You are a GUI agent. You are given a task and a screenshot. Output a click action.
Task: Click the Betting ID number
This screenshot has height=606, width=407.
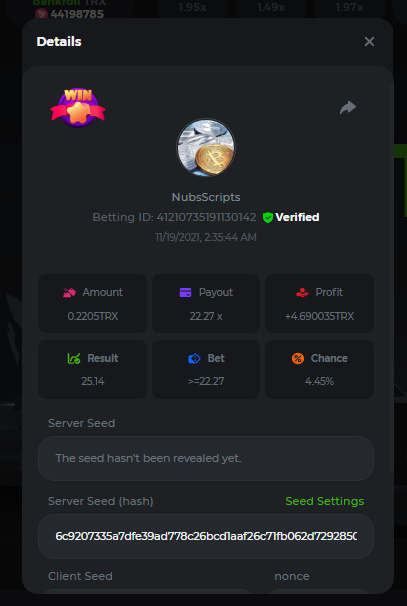206,218
